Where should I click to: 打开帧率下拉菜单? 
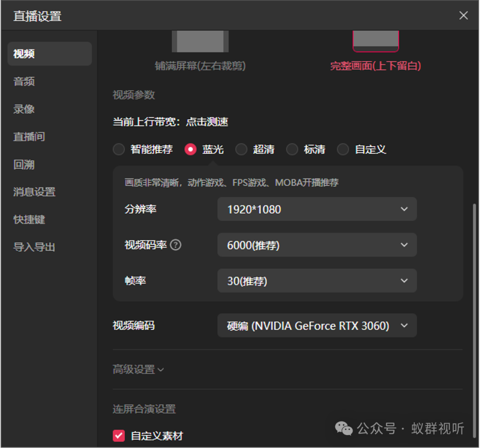click(x=316, y=281)
